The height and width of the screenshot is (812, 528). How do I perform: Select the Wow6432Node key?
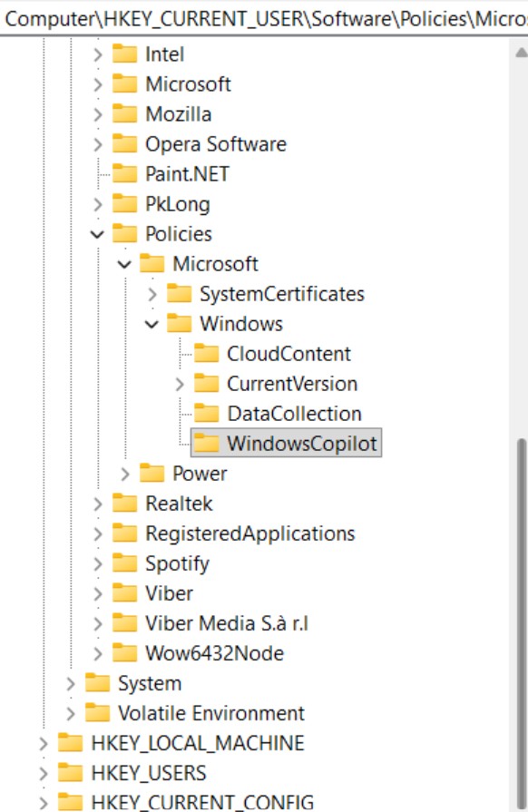tap(214, 653)
